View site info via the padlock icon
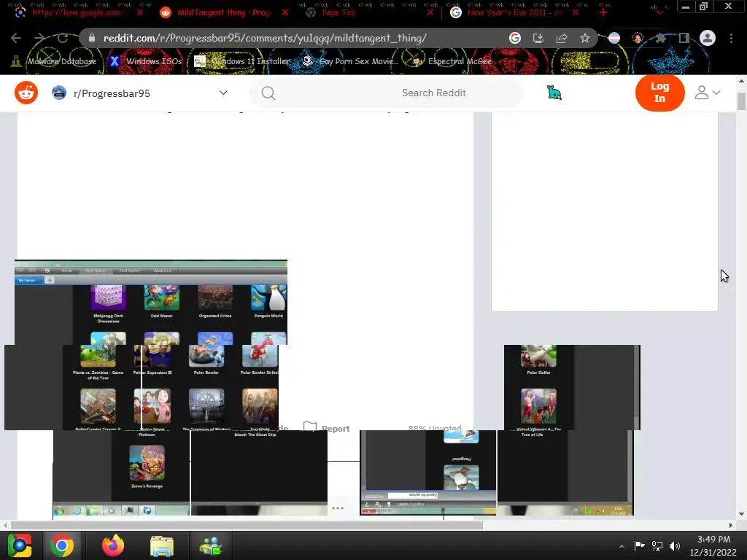This screenshot has width=747, height=560. click(92, 38)
